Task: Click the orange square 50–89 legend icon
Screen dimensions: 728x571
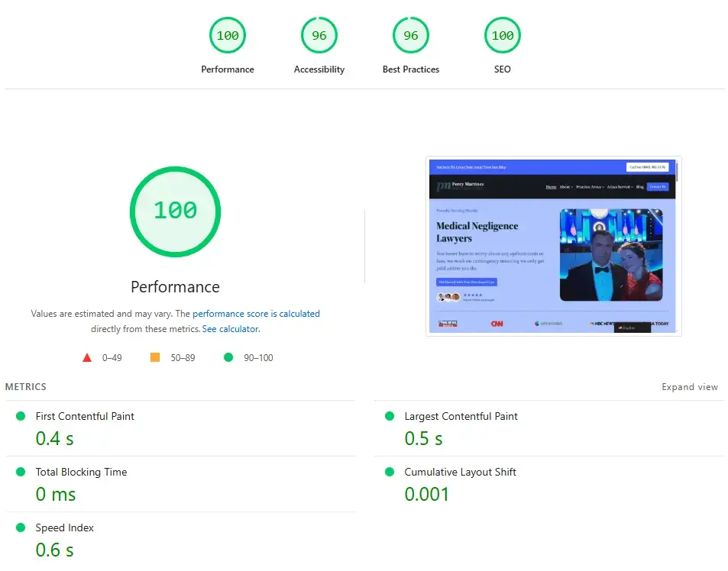Action: click(x=155, y=357)
